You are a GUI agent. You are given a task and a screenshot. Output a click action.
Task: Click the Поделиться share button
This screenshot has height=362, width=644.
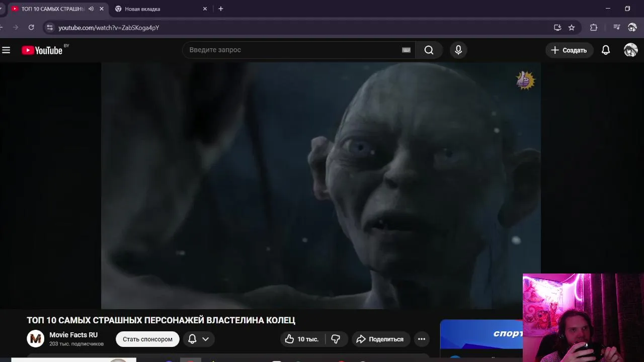click(x=380, y=339)
